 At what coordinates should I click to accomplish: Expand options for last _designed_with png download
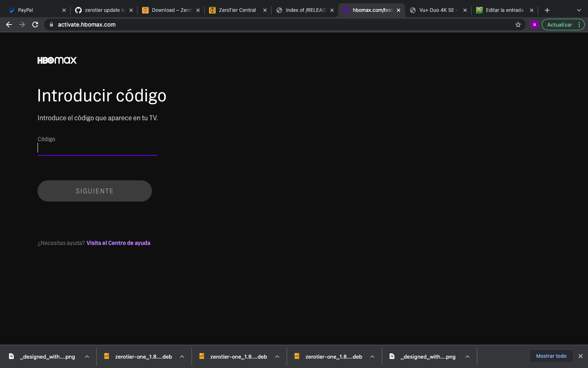tap(468, 357)
